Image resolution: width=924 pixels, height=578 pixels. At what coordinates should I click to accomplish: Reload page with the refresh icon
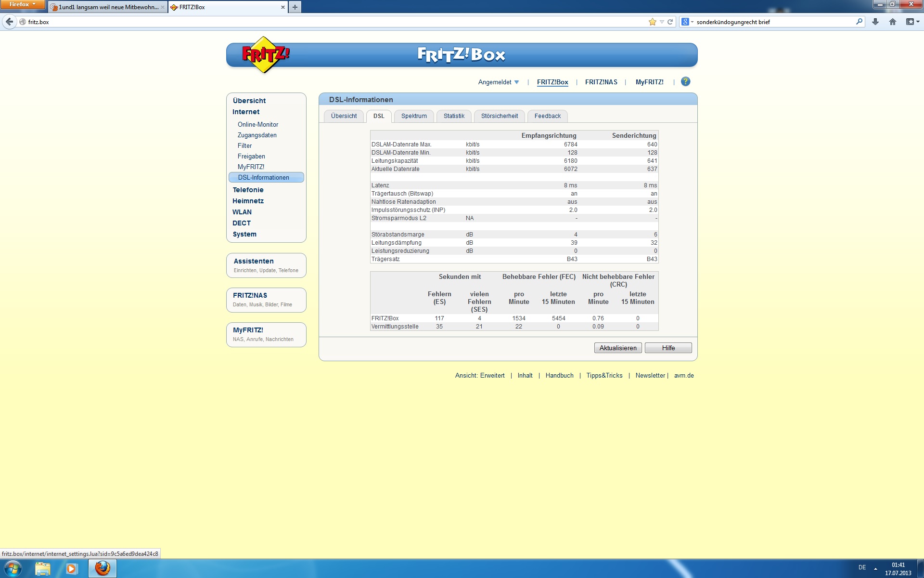click(x=670, y=22)
